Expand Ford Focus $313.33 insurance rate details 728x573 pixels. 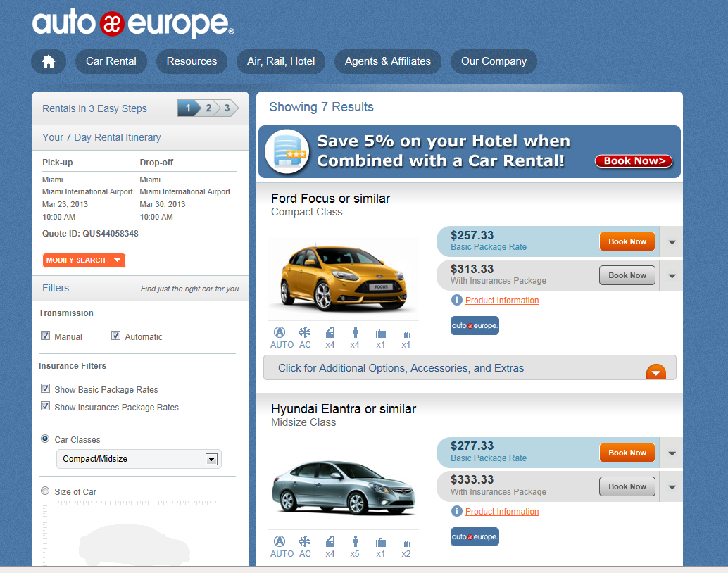pyautogui.click(x=672, y=276)
